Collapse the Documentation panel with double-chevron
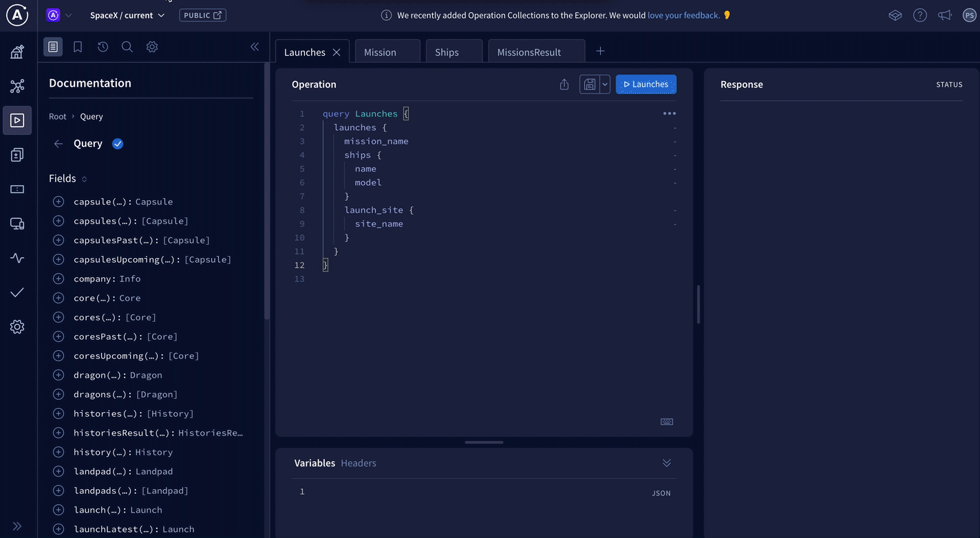 [x=255, y=47]
